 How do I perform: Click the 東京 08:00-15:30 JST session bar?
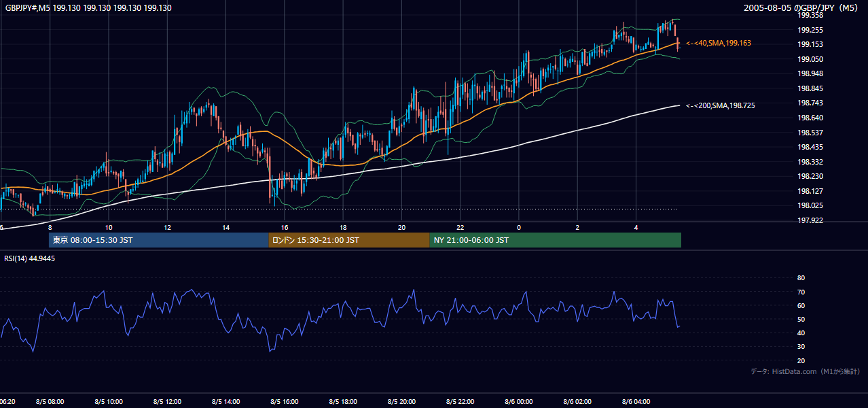pyautogui.click(x=159, y=240)
